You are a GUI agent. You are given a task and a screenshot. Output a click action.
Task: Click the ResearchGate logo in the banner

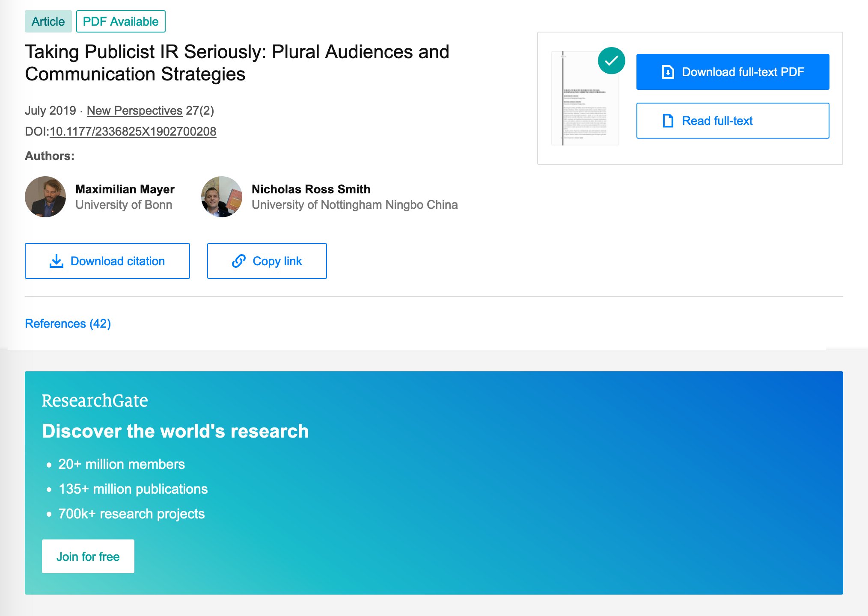[95, 400]
